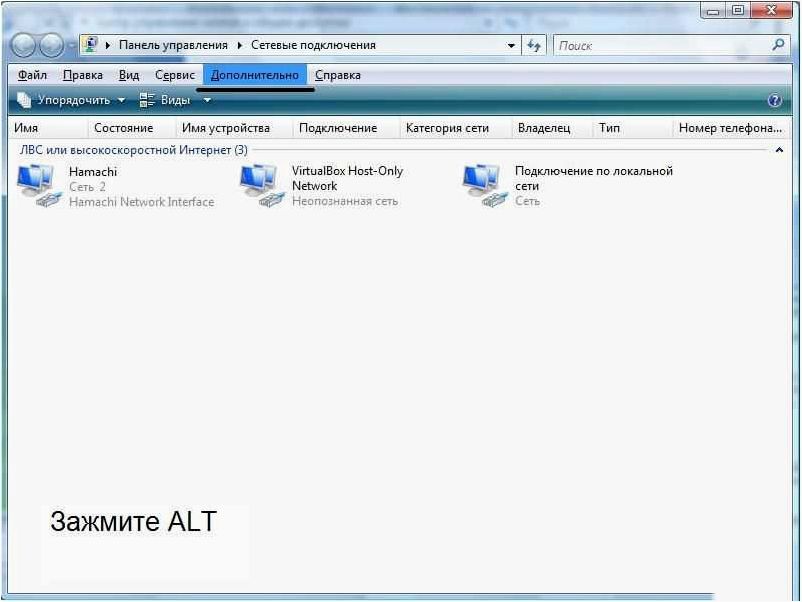The height and width of the screenshot is (602, 802).
Task: Maximize the Сетевые подключения window
Action: (738, 10)
